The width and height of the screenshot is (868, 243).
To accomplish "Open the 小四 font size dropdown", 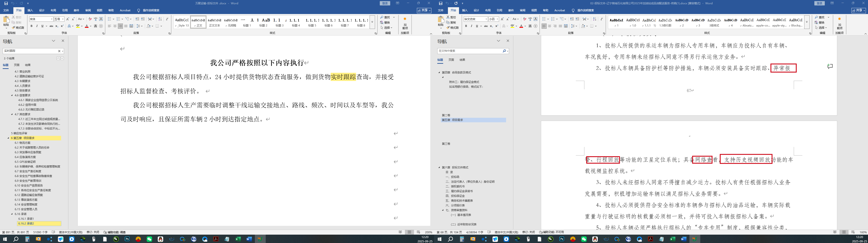I will 497,19.
